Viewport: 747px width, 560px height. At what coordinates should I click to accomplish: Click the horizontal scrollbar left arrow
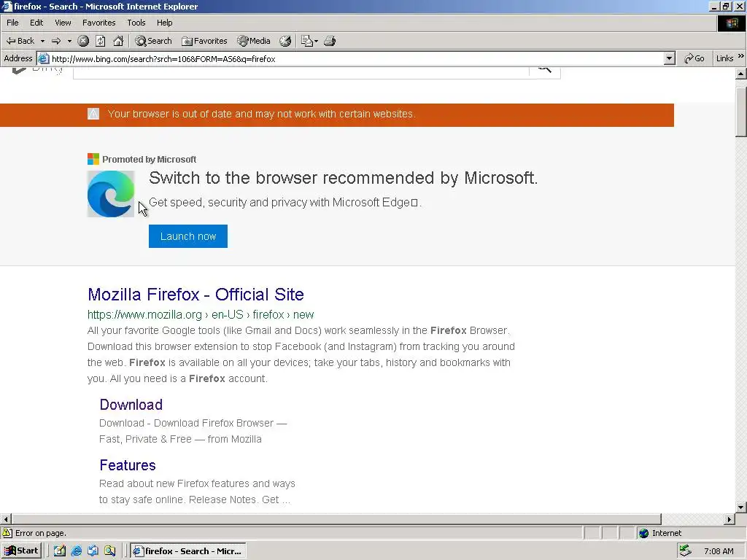[6, 519]
